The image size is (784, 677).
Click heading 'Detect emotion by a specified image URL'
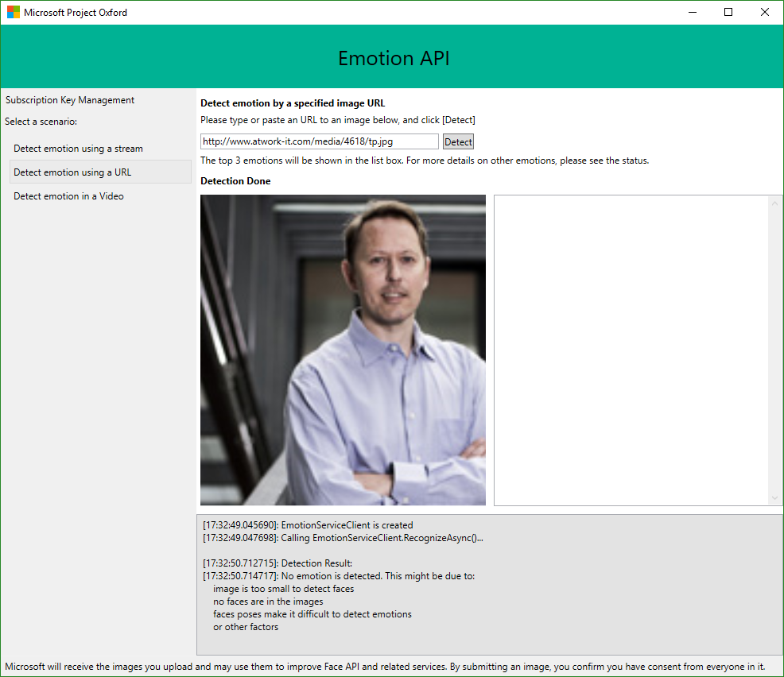click(x=293, y=103)
